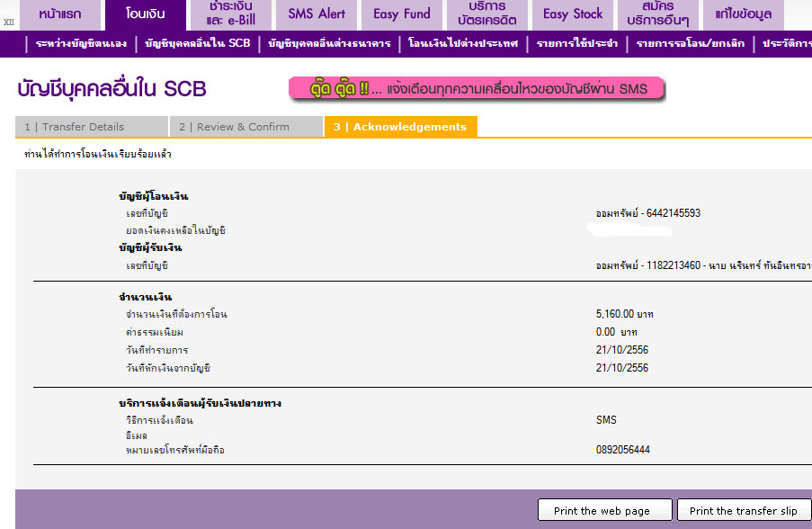This screenshot has height=529, width=812.
Task: Click Print the web page button
Action: pos(605,510)
